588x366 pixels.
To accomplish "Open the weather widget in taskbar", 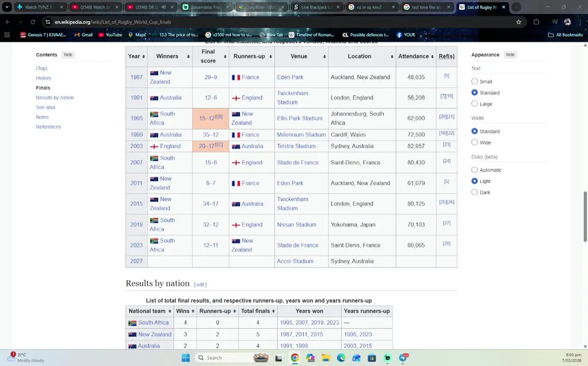I will tap(25, 357).
